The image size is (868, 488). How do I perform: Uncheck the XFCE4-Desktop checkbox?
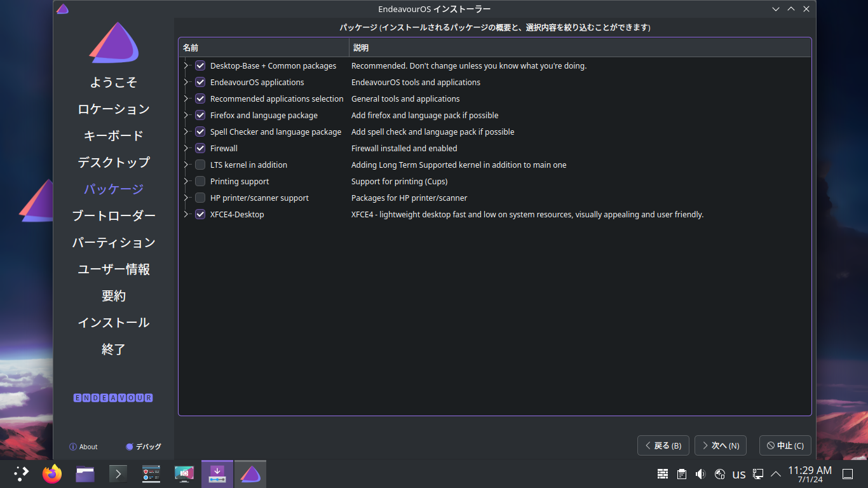coord(200,214)
